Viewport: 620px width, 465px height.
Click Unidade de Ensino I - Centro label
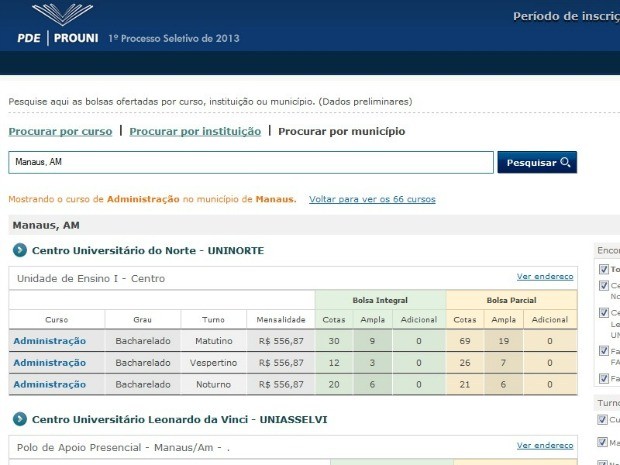pyautogui.click(x=91, y=278)
